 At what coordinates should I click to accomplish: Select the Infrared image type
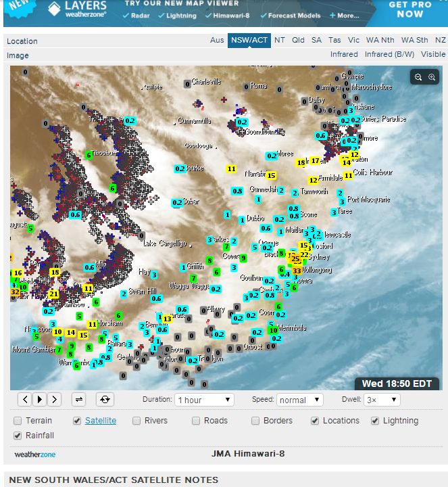coord(344,54)
